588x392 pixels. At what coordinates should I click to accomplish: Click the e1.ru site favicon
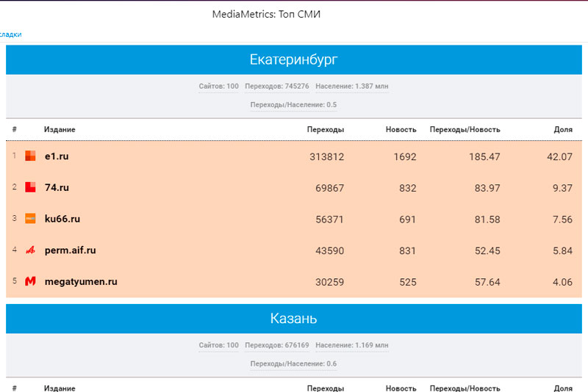(30, 156)
